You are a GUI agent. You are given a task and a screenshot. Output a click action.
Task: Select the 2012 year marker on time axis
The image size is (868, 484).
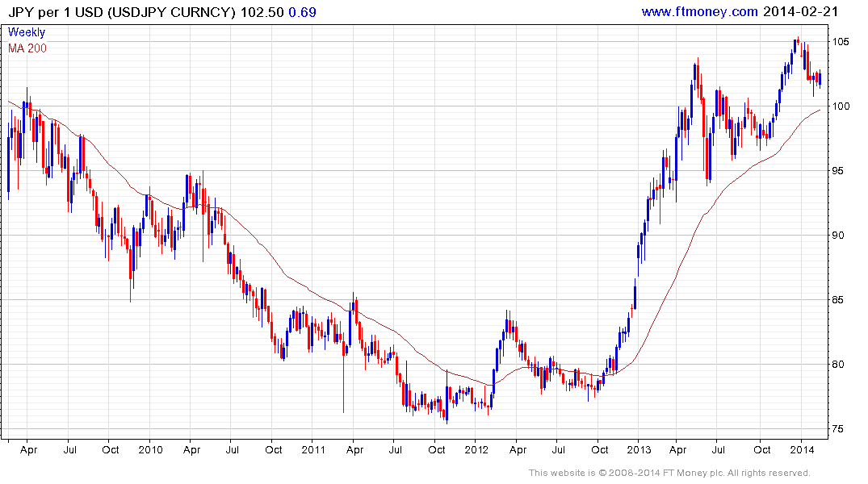click(476, 449)
